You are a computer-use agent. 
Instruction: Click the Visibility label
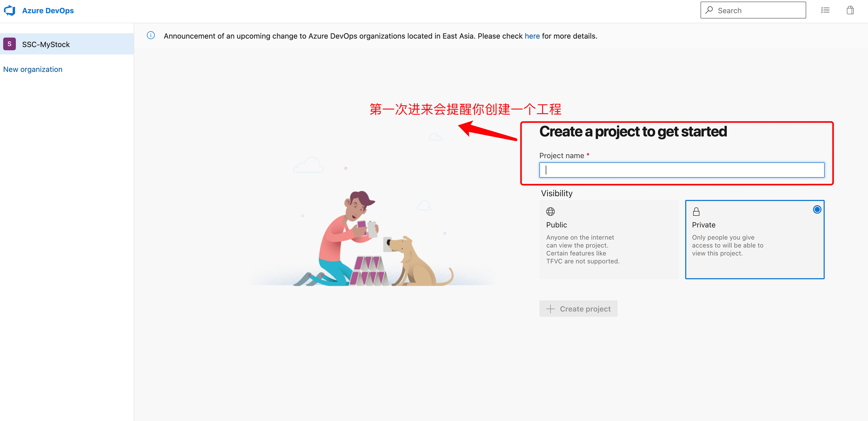(557, 193)
